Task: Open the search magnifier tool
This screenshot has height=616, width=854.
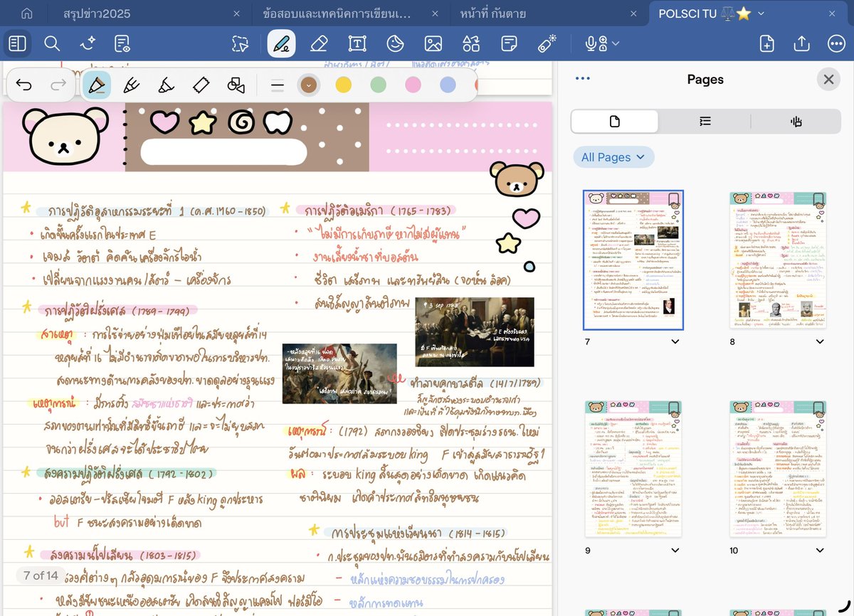Action: [x=52, y=44]
